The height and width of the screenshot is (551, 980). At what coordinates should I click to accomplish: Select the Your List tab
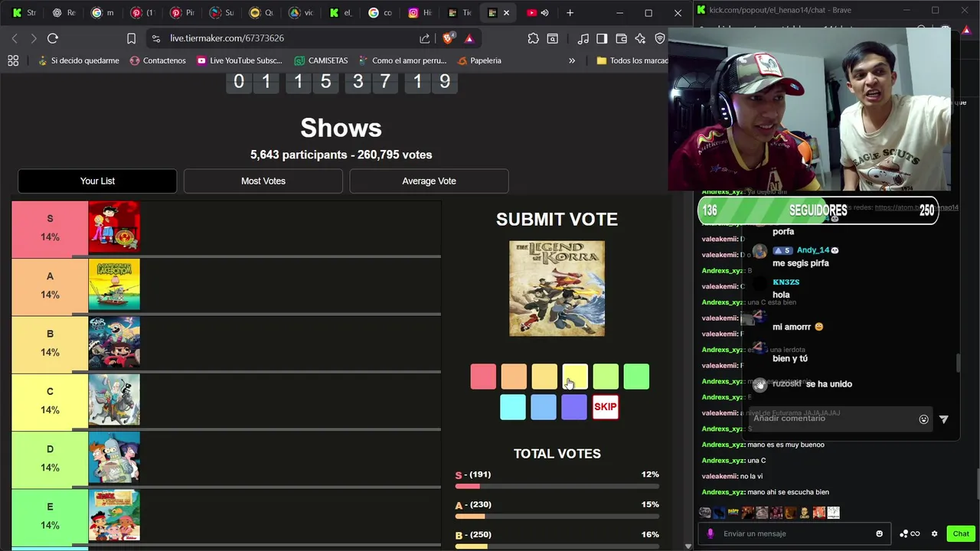click(97, 181)
